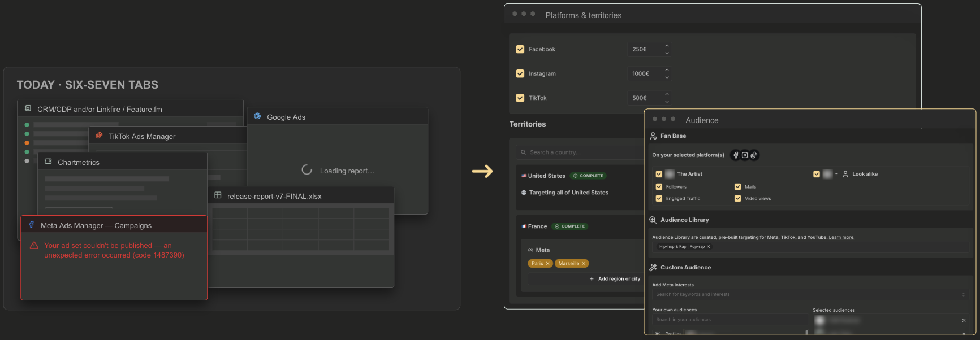The height and width of the screenshot is (340, 980).
Task: Click the Meta infinity logo under France
Action: (530, 250)
